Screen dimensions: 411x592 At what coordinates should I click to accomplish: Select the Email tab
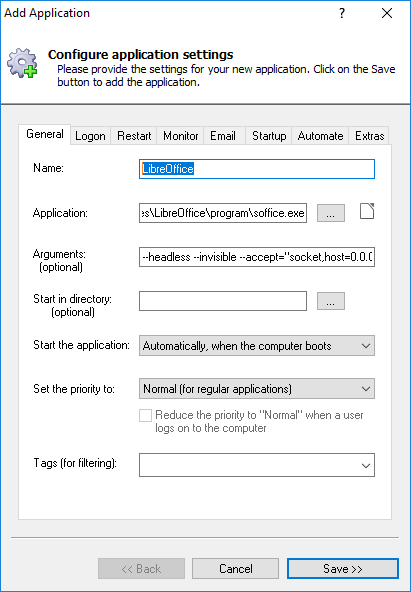223,136
